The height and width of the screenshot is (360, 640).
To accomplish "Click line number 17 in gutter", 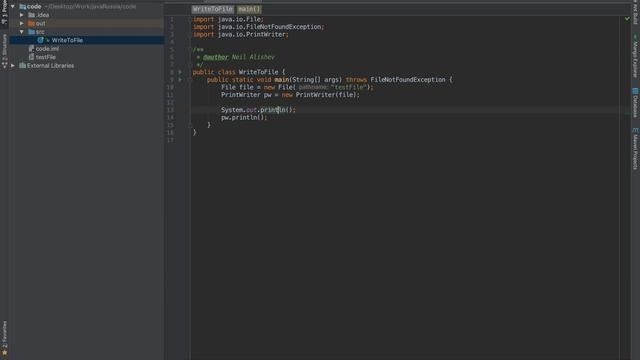I will (x=170, y=140).
